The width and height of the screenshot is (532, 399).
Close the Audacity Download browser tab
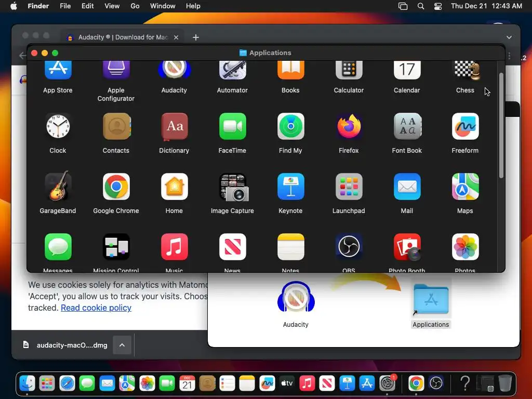176,37
